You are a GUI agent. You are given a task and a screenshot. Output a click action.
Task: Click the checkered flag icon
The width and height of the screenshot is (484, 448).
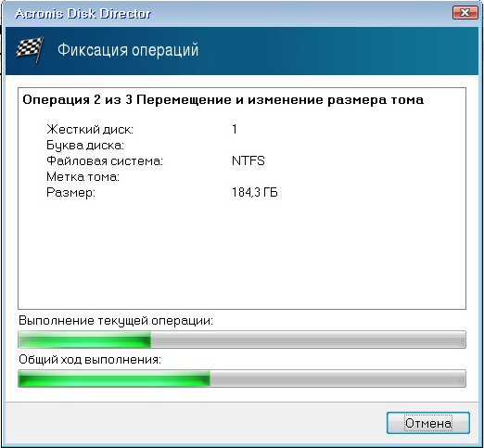click(30, 50)
